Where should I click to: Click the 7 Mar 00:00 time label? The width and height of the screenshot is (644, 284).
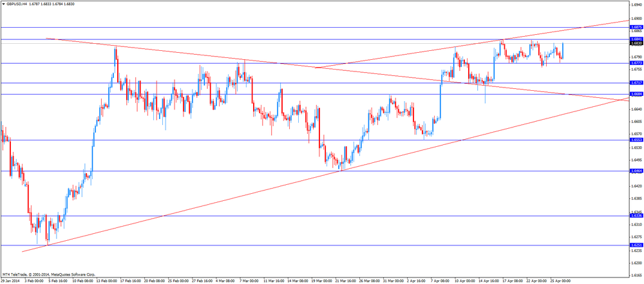249,281
